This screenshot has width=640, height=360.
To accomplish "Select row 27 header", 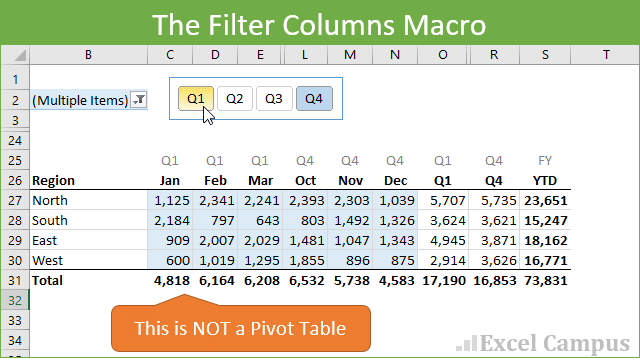I will pos(15,200).
